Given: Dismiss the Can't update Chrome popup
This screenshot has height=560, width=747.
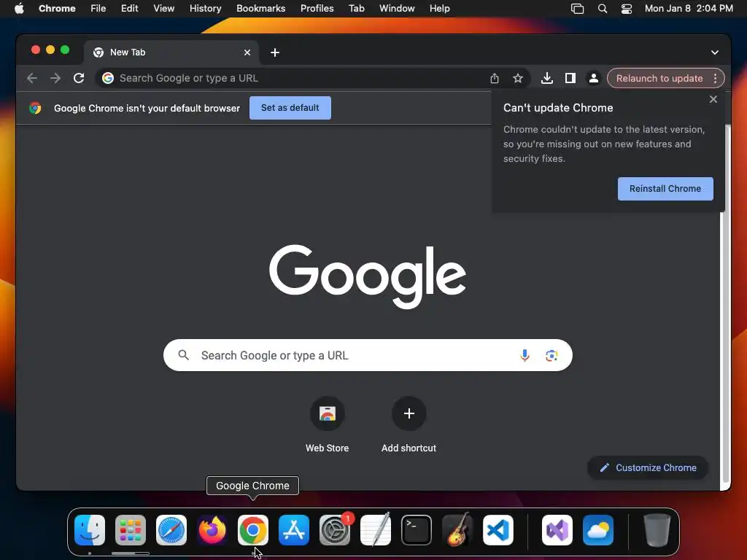Looking at the screenshot, I should 713,99.
